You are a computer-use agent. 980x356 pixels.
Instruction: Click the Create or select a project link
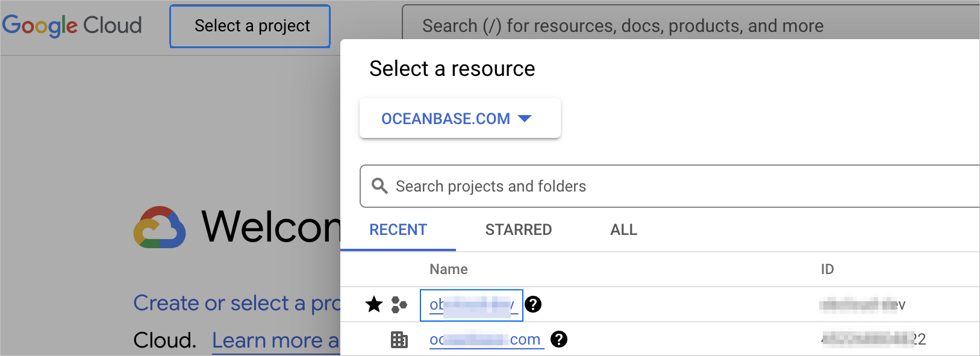pyautogui.click(x=236, y=303)
